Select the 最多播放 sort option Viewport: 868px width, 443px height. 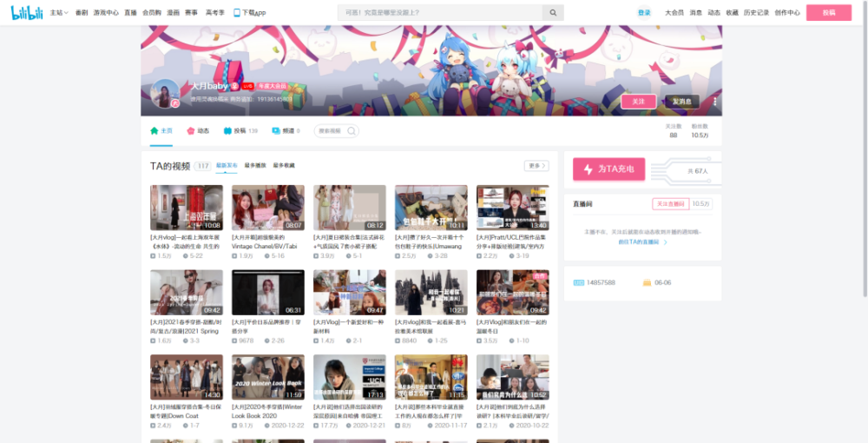point(255,166)
